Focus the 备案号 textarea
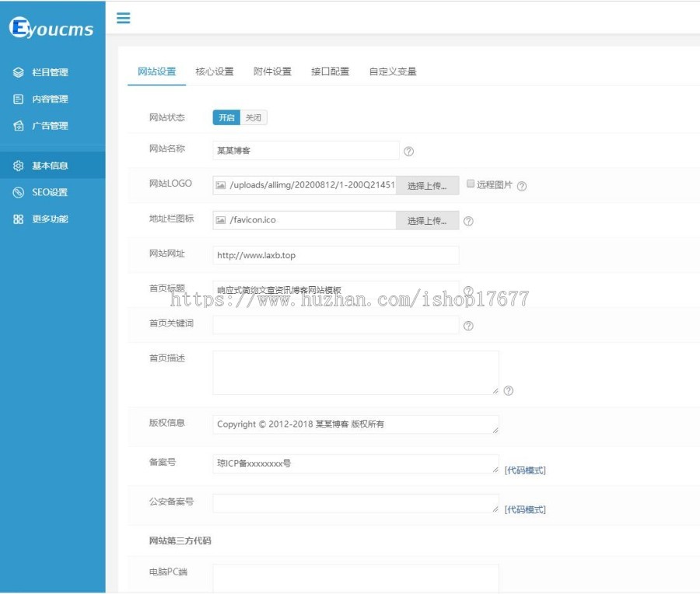The height and width of the screenshot is (594, 700). pos(355,463)
